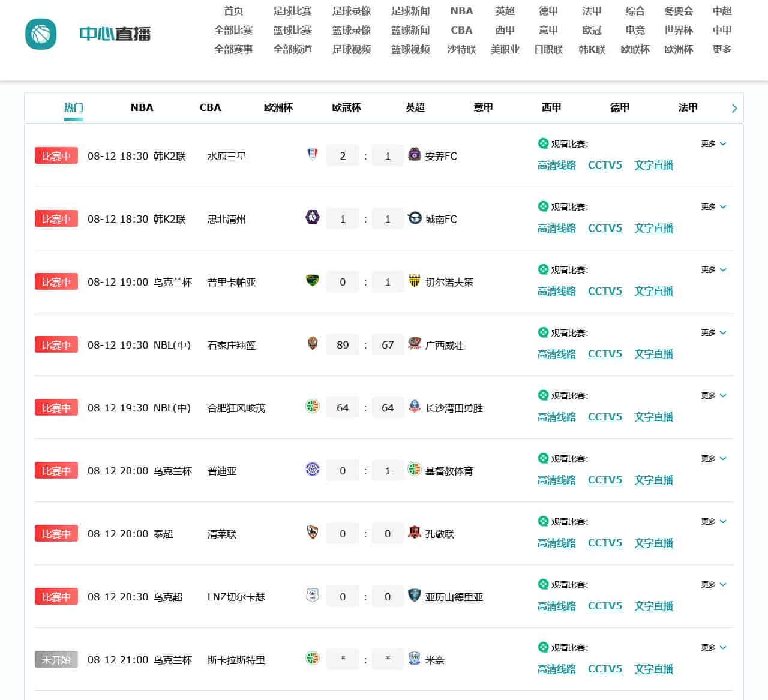Open the 英超 league tab
The height and width of the screenshot is (700, 768).
point(415,108)
